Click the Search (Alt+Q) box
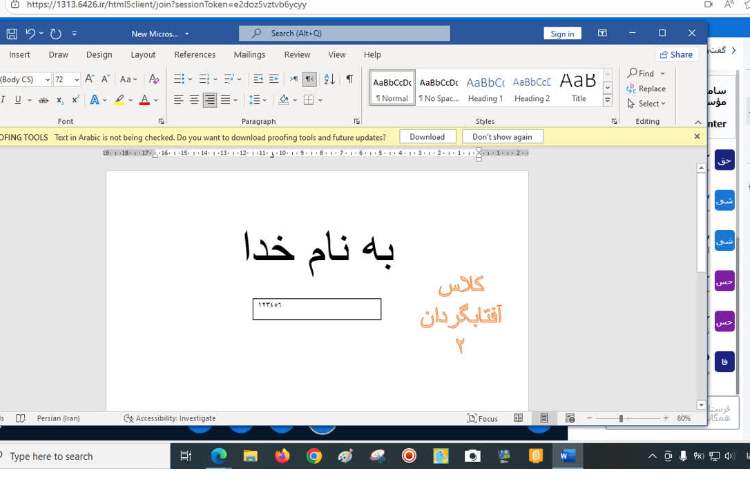 344,33
